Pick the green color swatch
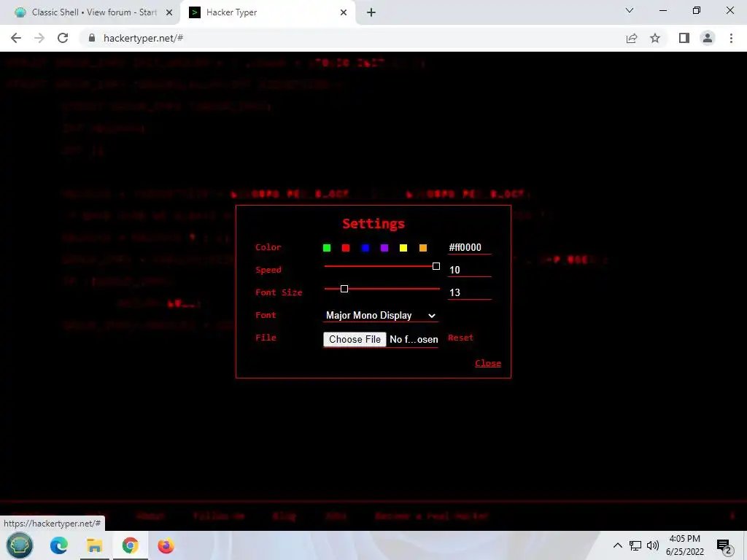Image resolution: width=747 pixels, height=560 pixels. point(327,248)
